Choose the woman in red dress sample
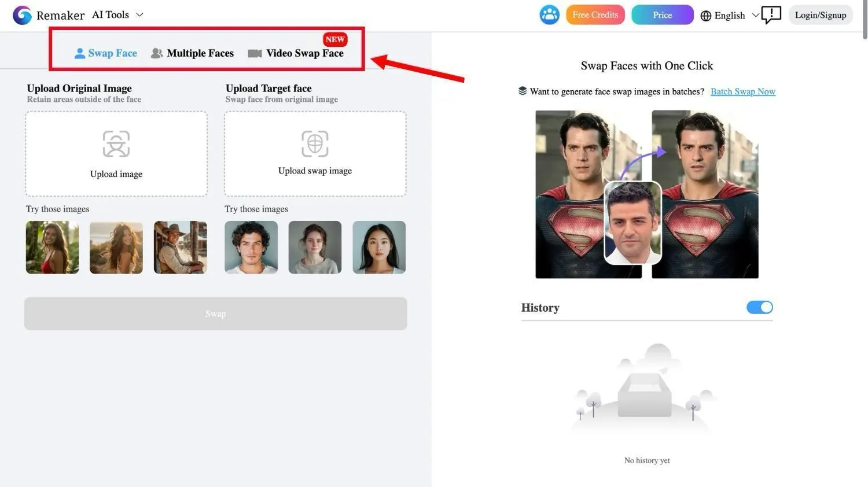868x487 pixels. pos(52,248)
